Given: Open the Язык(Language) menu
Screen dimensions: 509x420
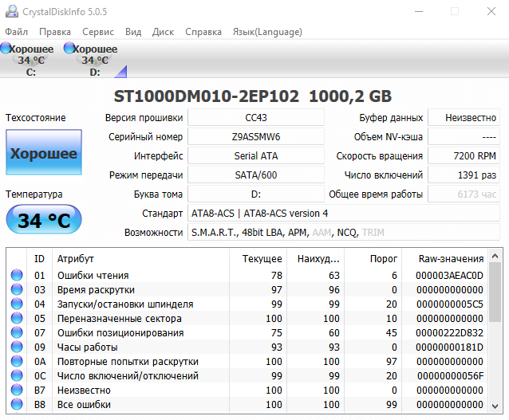Looking at the screenshot, I should click(267, 32).
